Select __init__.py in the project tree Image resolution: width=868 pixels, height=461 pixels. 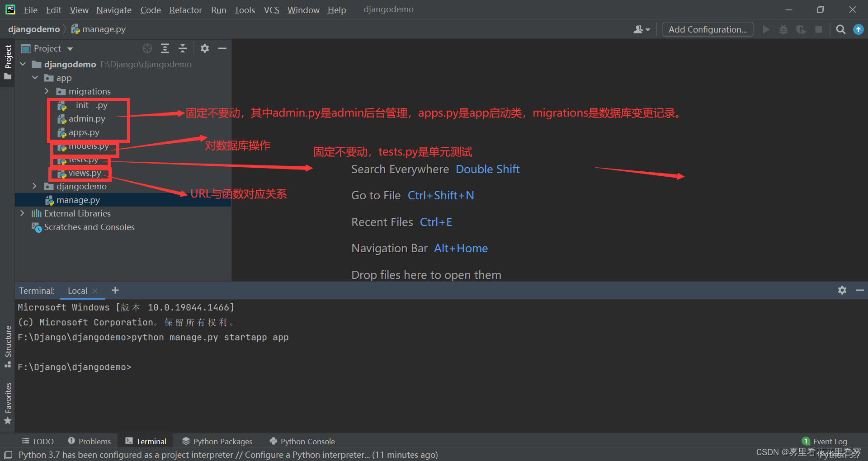pos(82,105)
